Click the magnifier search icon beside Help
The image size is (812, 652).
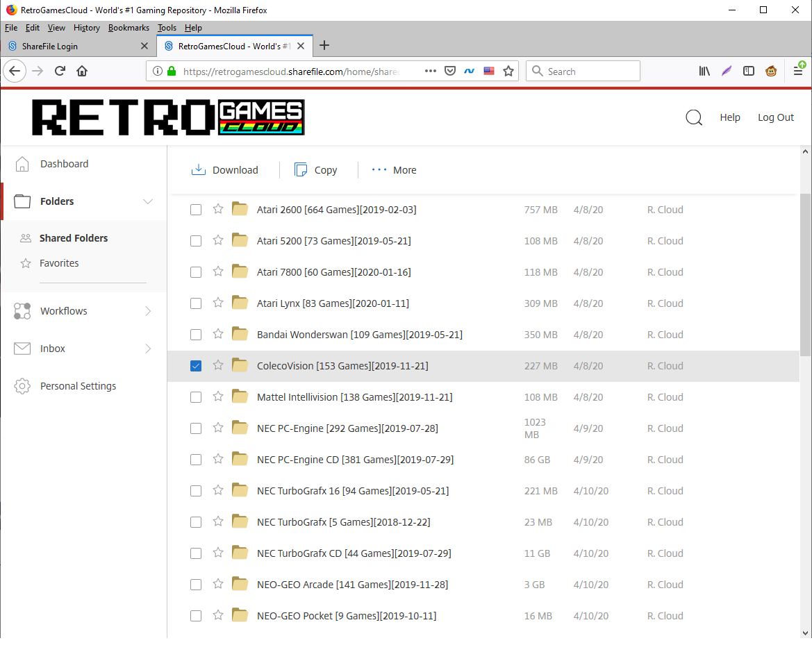694,117
